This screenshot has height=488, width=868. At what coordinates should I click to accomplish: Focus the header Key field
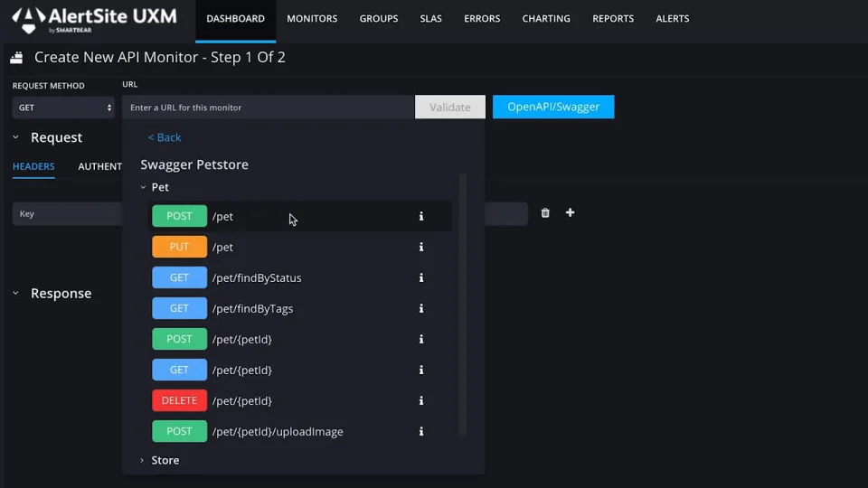67,213
